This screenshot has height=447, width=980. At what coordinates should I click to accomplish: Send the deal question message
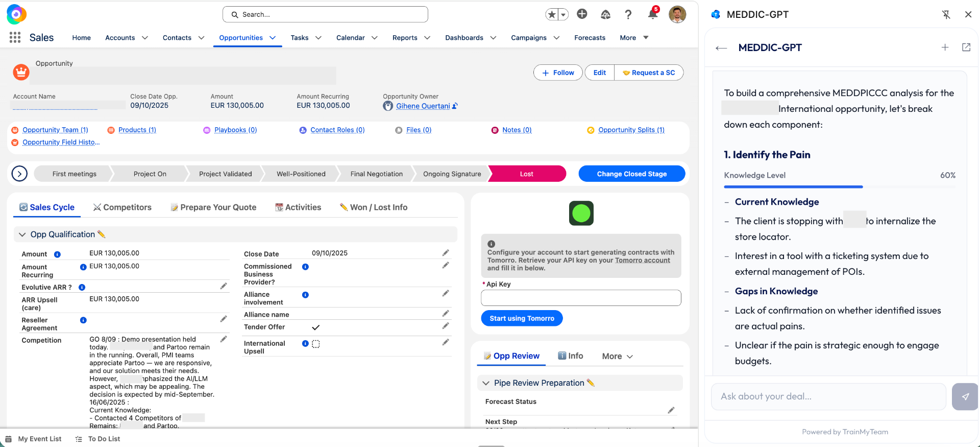click(965, 396)
